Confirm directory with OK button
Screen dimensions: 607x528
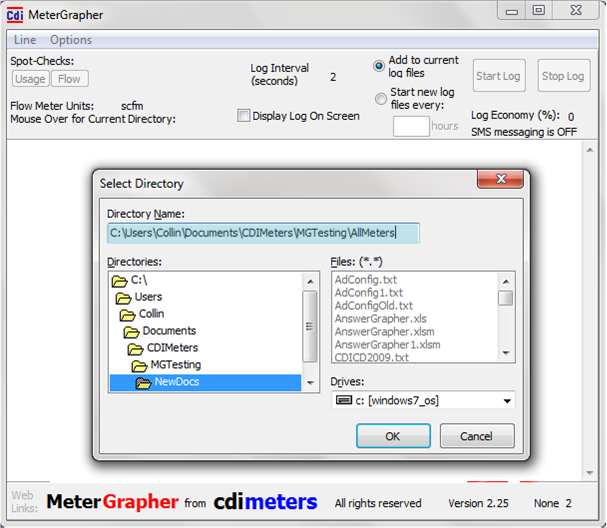coord(393,436)
